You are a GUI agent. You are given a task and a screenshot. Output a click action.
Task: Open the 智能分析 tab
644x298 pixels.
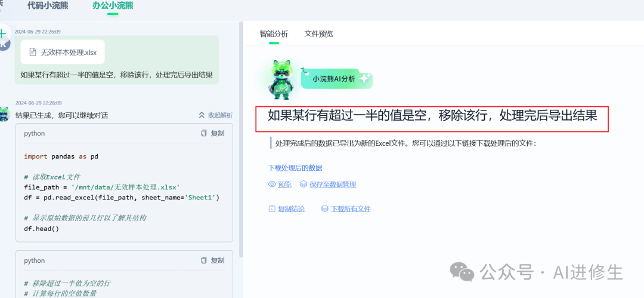(x=274, y=34)
